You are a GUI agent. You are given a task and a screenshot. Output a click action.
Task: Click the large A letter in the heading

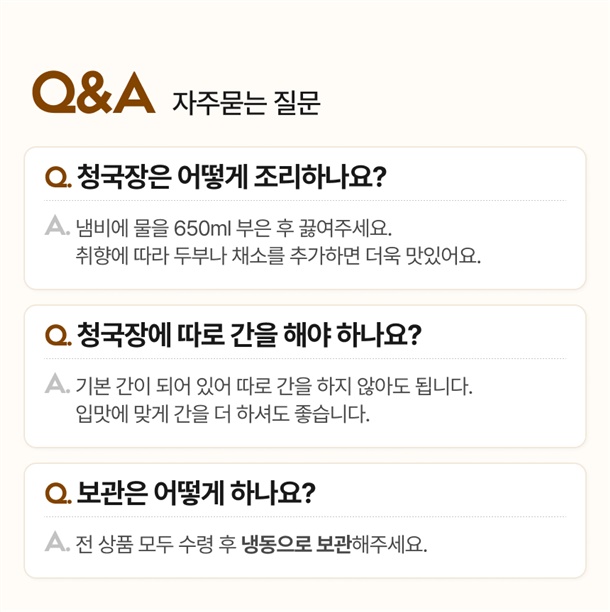click(136, 93)
